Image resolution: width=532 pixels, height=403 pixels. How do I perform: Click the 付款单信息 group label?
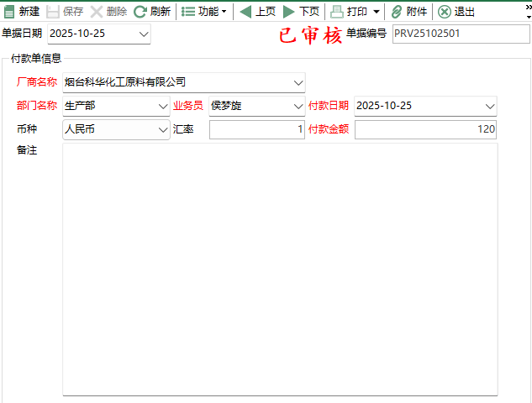[x=36, y=58]
